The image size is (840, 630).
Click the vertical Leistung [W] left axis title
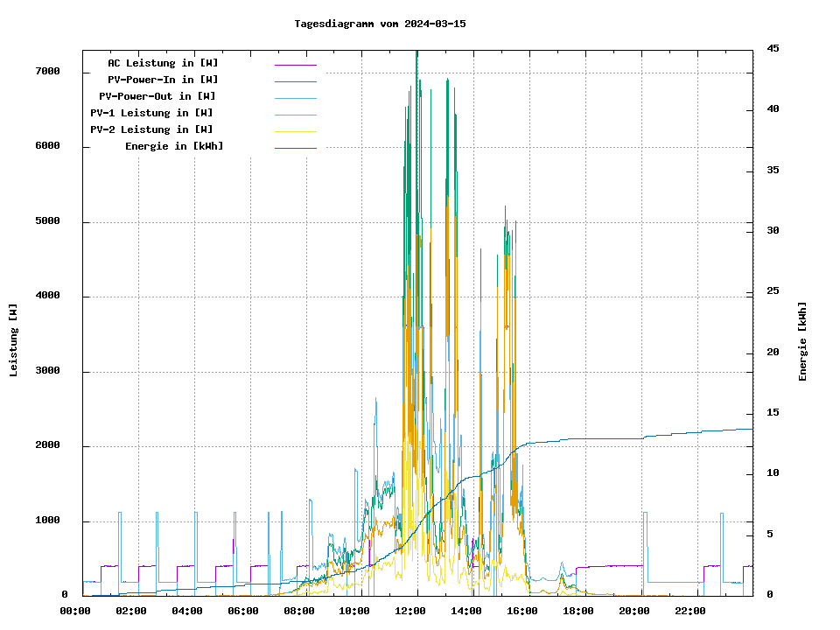(x=13, y=339)
